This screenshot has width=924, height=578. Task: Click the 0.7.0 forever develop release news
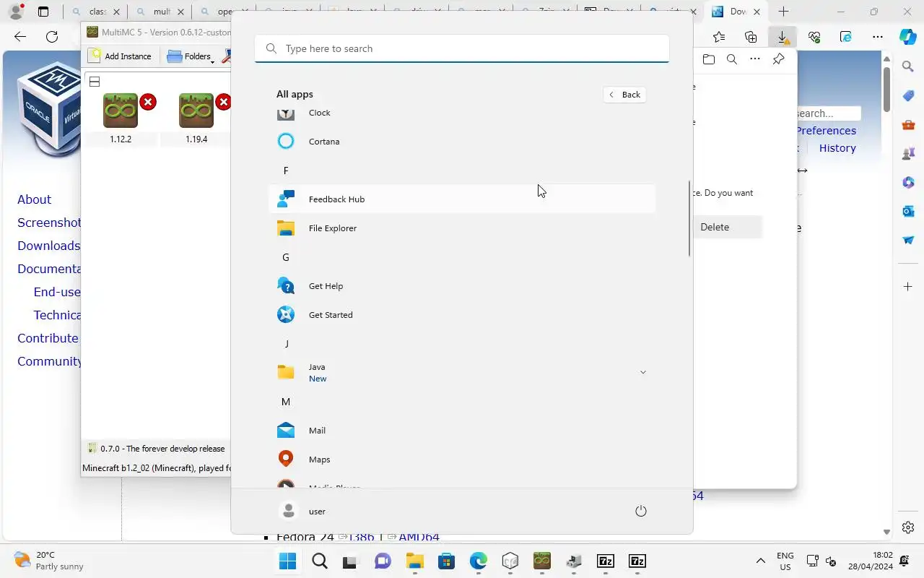click(157, 449)
